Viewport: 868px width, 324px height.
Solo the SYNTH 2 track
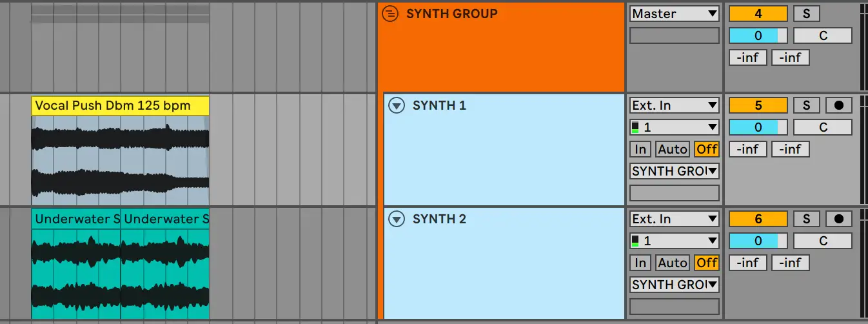[x=806, y=219]
